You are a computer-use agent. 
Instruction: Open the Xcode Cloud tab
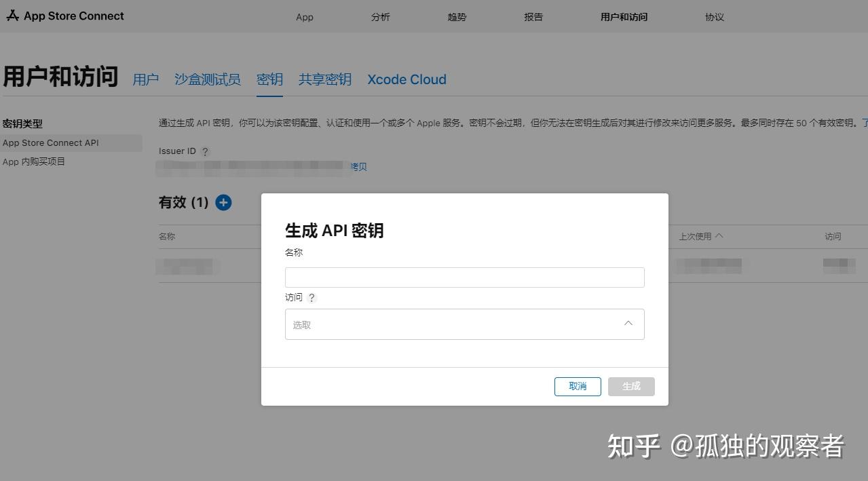[406, 79]
